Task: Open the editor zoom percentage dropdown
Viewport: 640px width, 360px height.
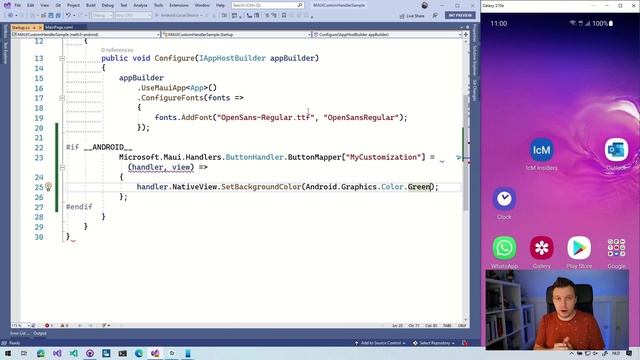Action: [20, 326]
